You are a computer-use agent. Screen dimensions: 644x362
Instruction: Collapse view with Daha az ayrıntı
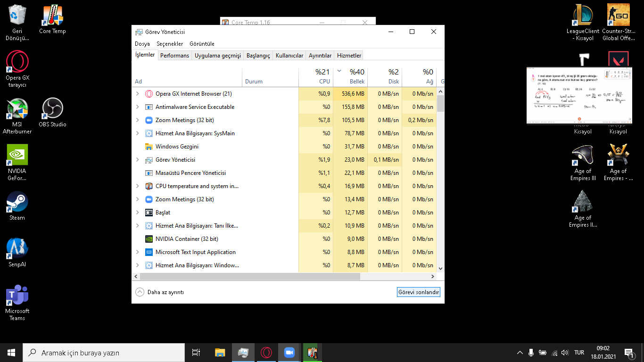click(160, 292)
